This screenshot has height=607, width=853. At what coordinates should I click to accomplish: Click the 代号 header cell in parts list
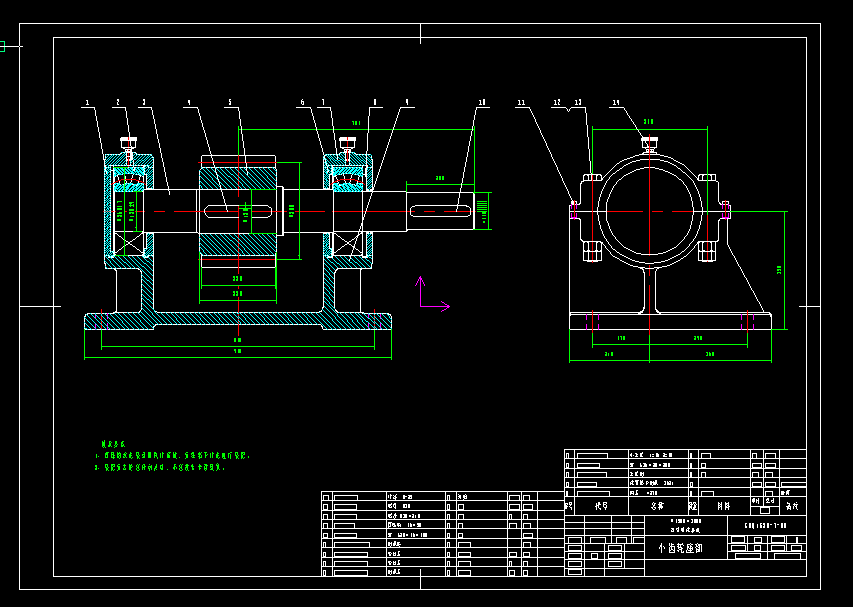601,506
